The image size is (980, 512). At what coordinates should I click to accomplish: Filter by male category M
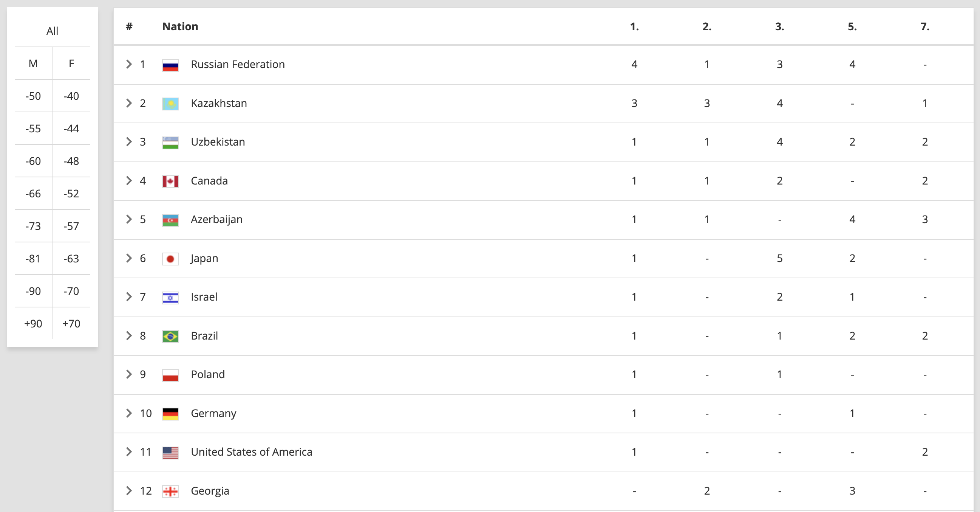tap(33, 64)
